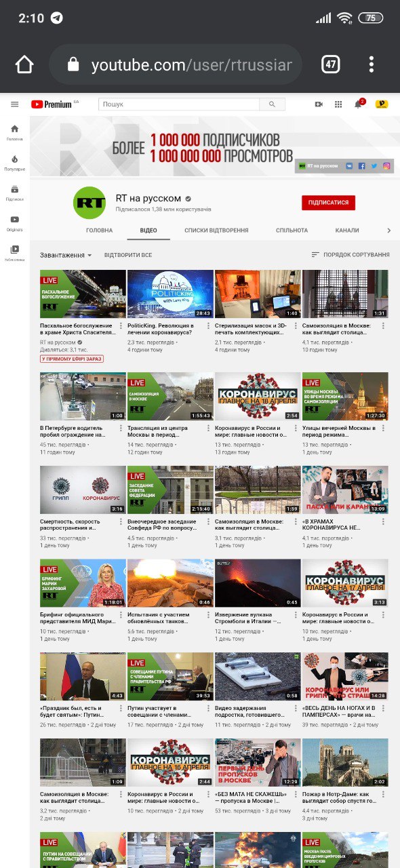This screenshot has height=868, width=400.
Task: Open the Совещание Путина 39:53 thumbnail
Action: pos(170,676)
